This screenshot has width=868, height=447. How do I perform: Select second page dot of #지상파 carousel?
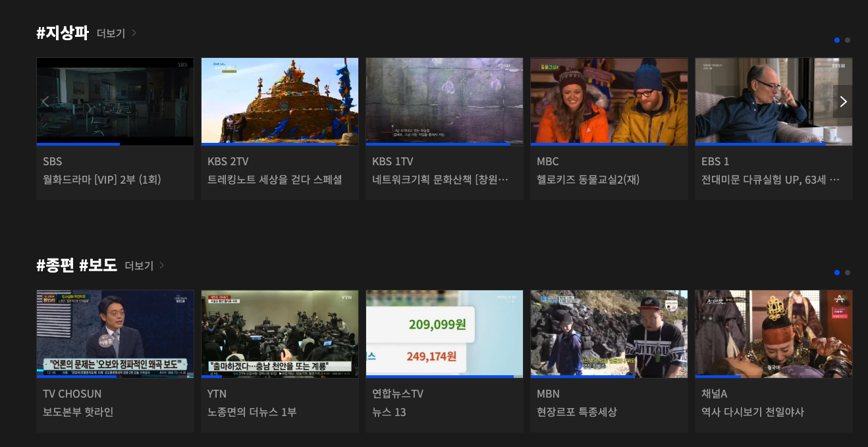[848, 40]
